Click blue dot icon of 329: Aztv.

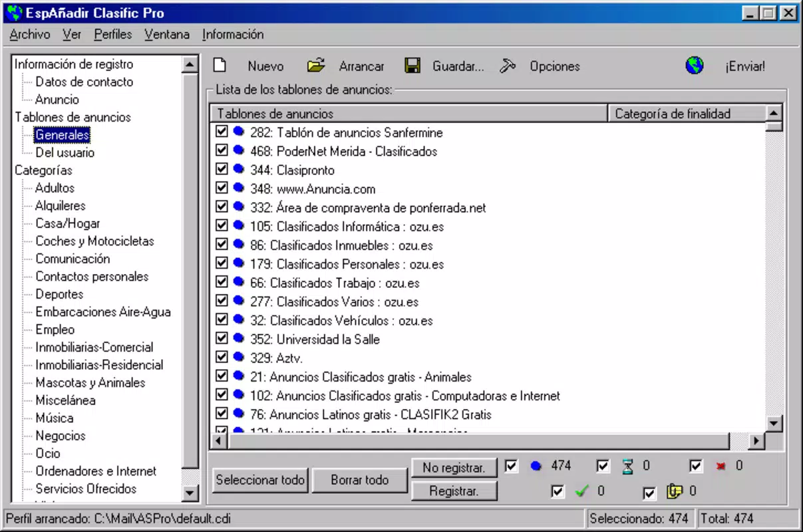(239, 357)
